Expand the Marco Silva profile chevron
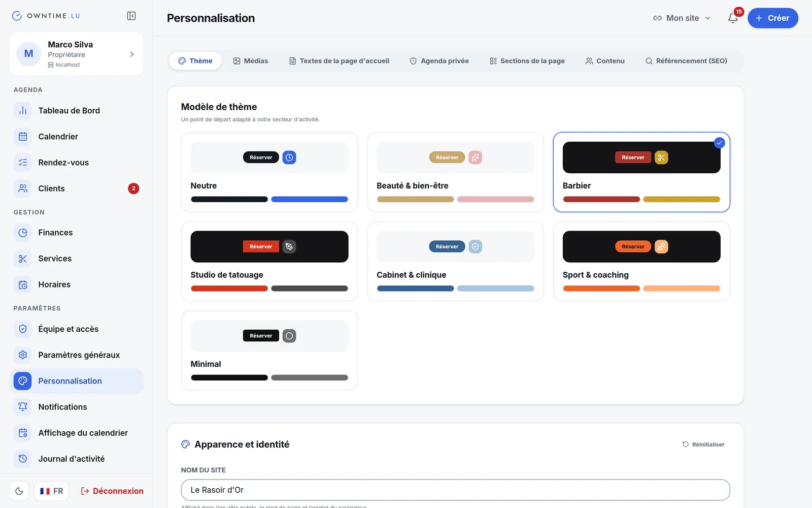The height and width of the screenshot is (508, 812). [132, 54]
